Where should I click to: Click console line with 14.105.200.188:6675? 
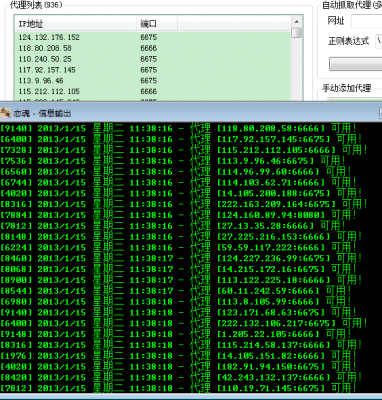[x=181, y=193]
